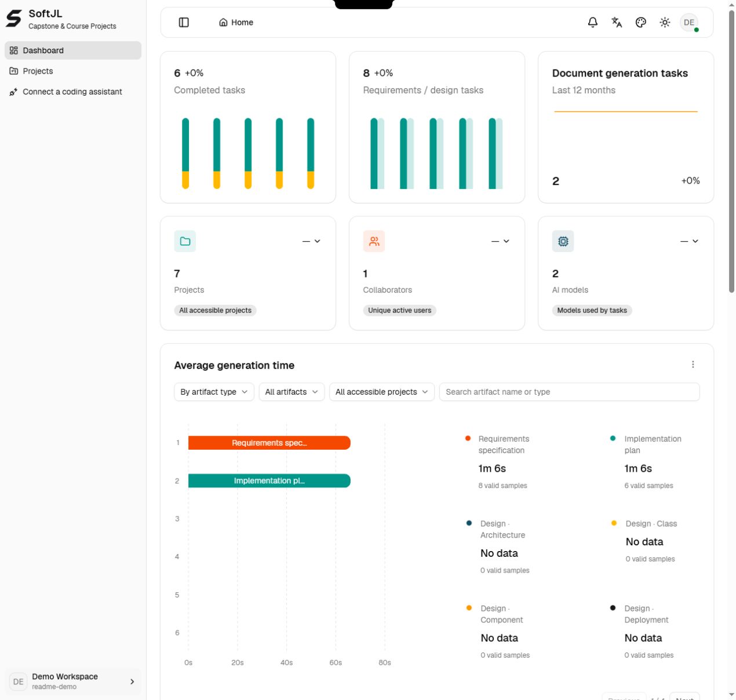Click Design Class yellow legend dot
Screen dimensions: 736x700
pos(614,523)
